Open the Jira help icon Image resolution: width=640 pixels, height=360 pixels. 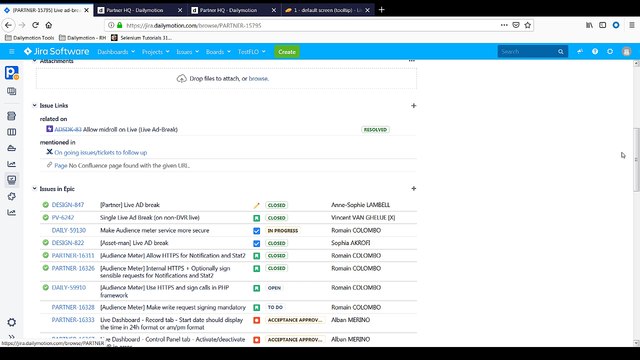[x=595, y=51]
